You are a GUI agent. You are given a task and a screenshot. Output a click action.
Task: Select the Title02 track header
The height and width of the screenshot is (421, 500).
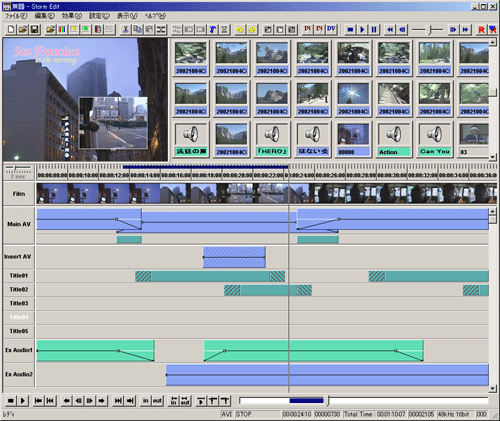(x=19, y=289)
